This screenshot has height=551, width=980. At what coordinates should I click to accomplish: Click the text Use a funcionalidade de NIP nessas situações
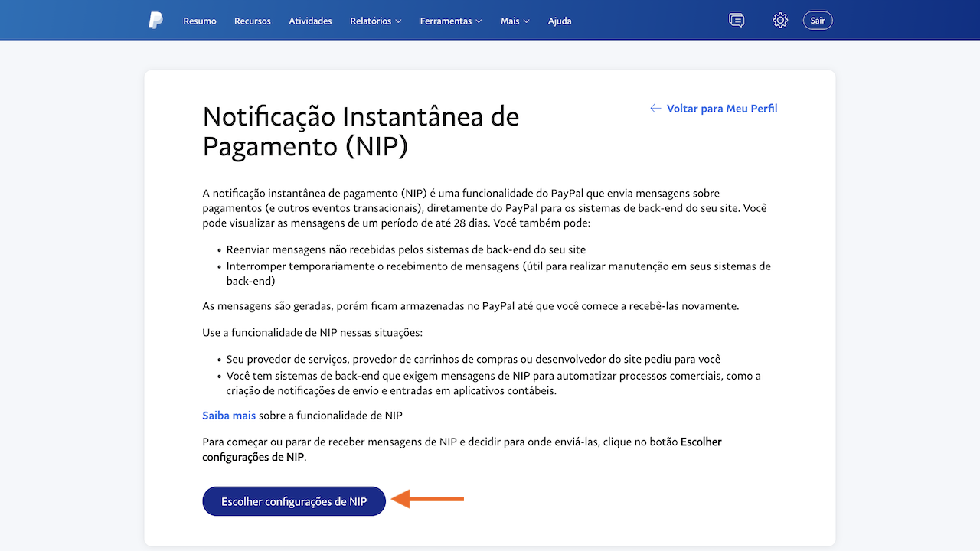point(313,333)
